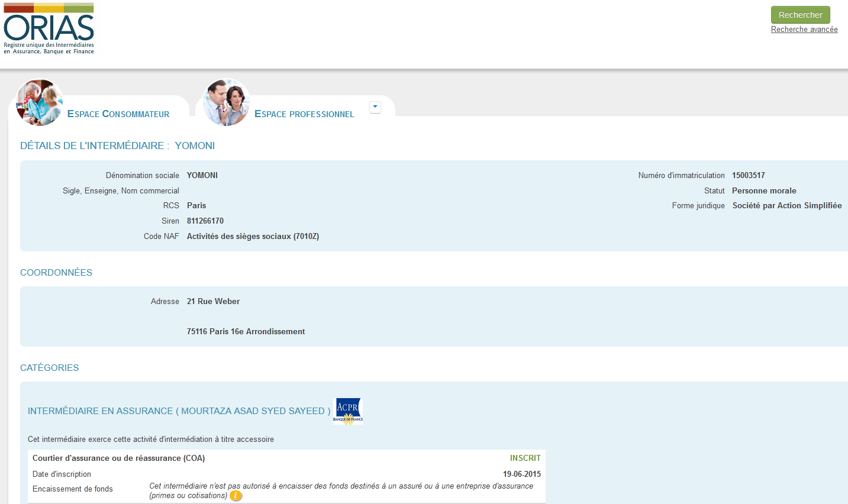
Task: Click the Catégories section heading
Action: 50,368
